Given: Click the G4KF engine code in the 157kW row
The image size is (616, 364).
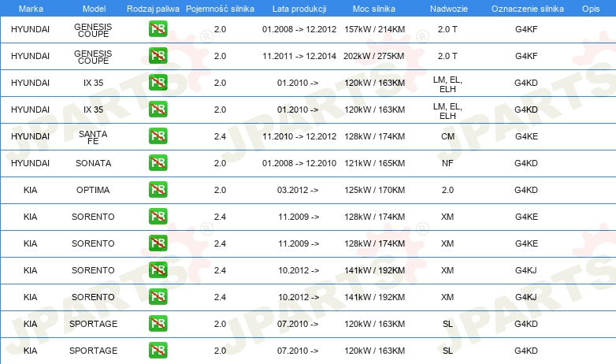Looking at the screenshot, I should 526,29.
